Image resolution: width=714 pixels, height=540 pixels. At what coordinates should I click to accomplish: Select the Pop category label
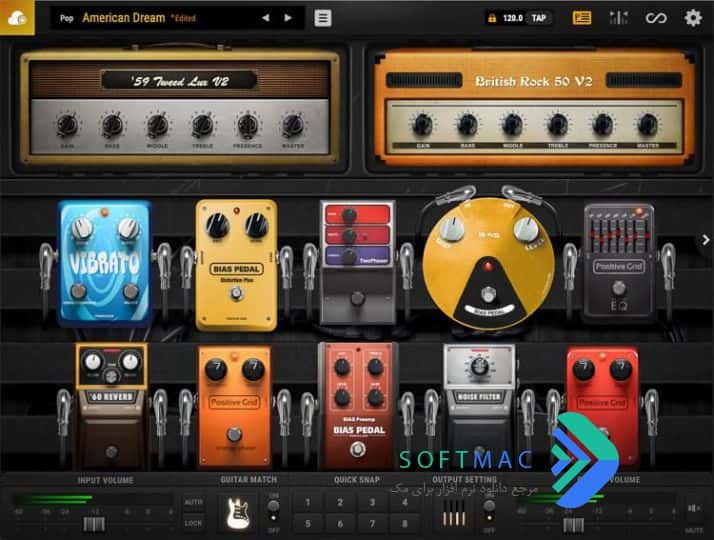point(66,18)
